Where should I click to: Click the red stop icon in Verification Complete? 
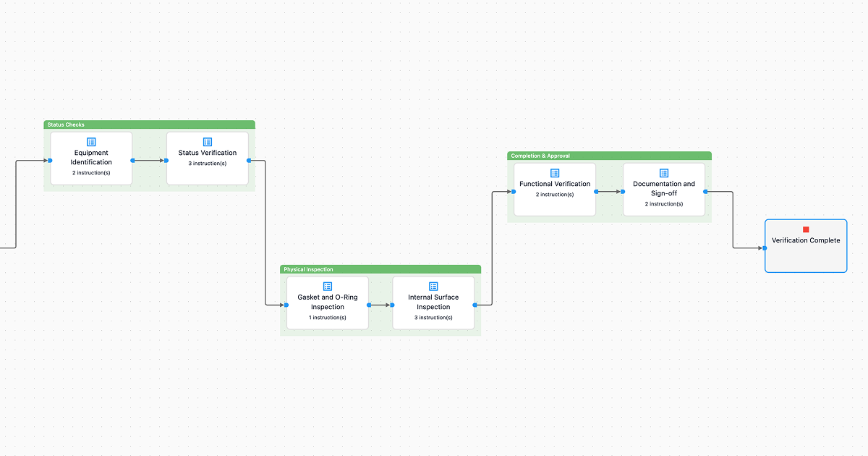pyautogui.click(x=806, y=229)
